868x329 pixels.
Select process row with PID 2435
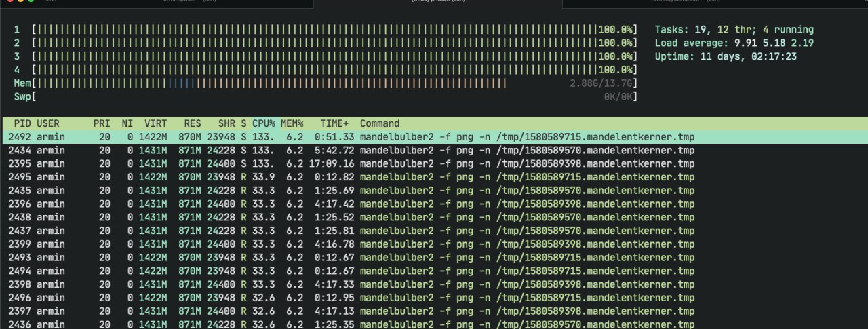click(434, 191)
